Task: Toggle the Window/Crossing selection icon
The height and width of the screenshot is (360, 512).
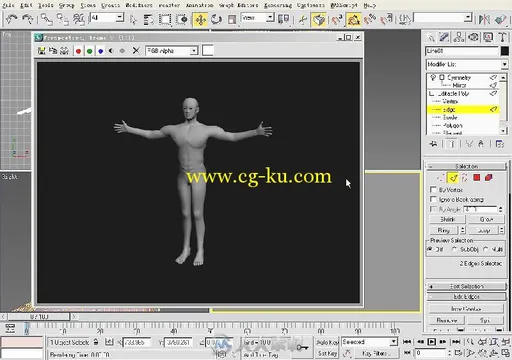Action: pyautogui.click(x=182, y=20)
